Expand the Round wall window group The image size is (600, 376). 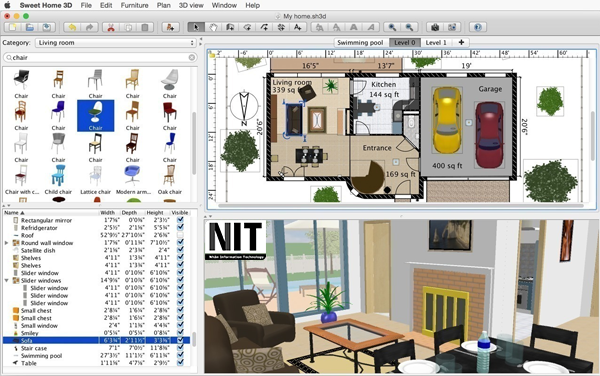point(7,243)
